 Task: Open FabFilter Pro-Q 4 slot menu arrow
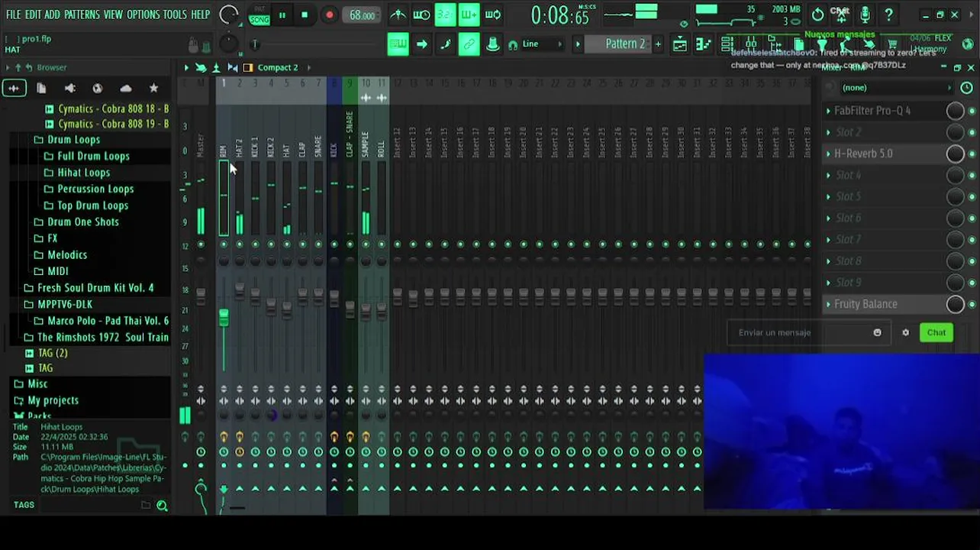pos(828,111)
